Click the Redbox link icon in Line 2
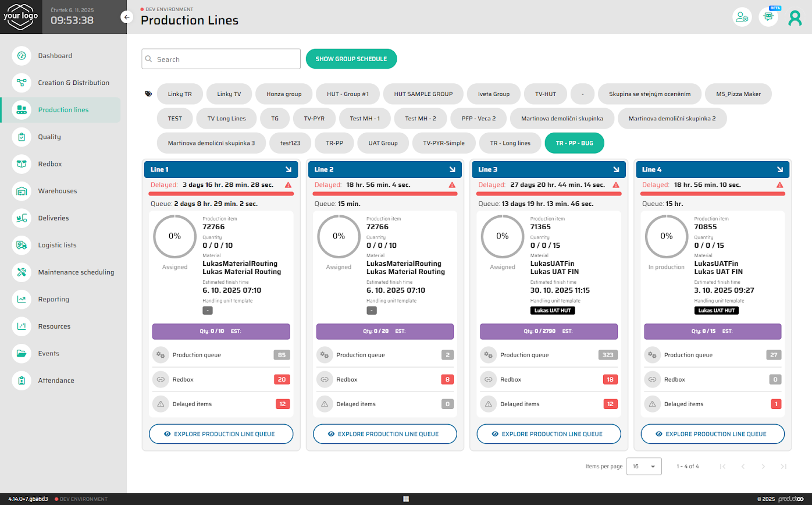The height and width of the screenshot is (505, 812). 324,379
